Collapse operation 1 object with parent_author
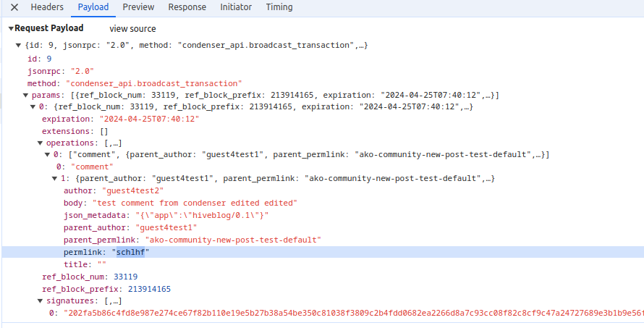This screenshot has width=644, height=328. [55, 178]
